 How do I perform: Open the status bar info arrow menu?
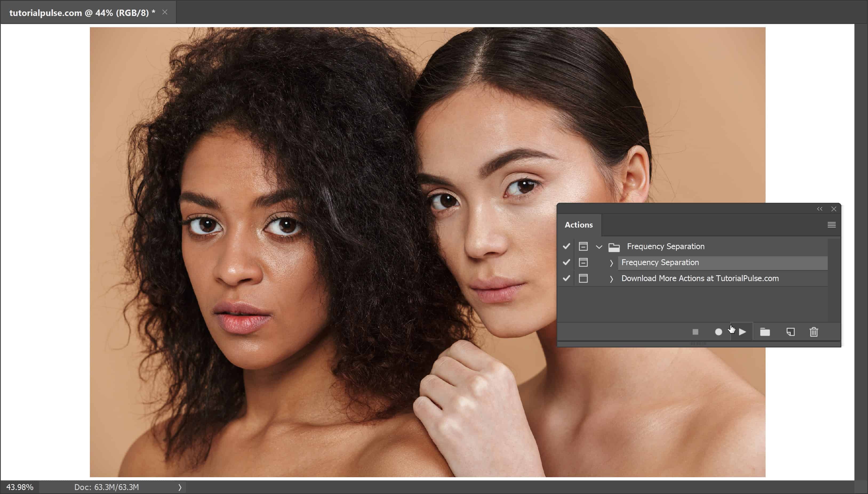point(180,488)
